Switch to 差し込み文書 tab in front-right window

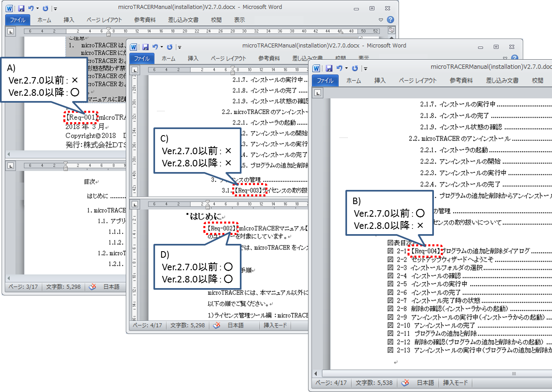pyautogui.click(x=502, y=80)
